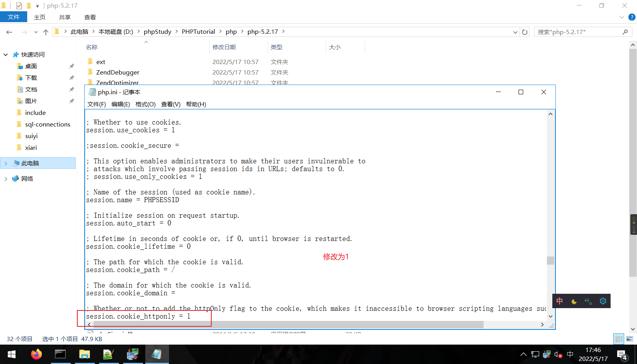
Task: Click Notepad's scroll right arrow
Action: [542, 324]
